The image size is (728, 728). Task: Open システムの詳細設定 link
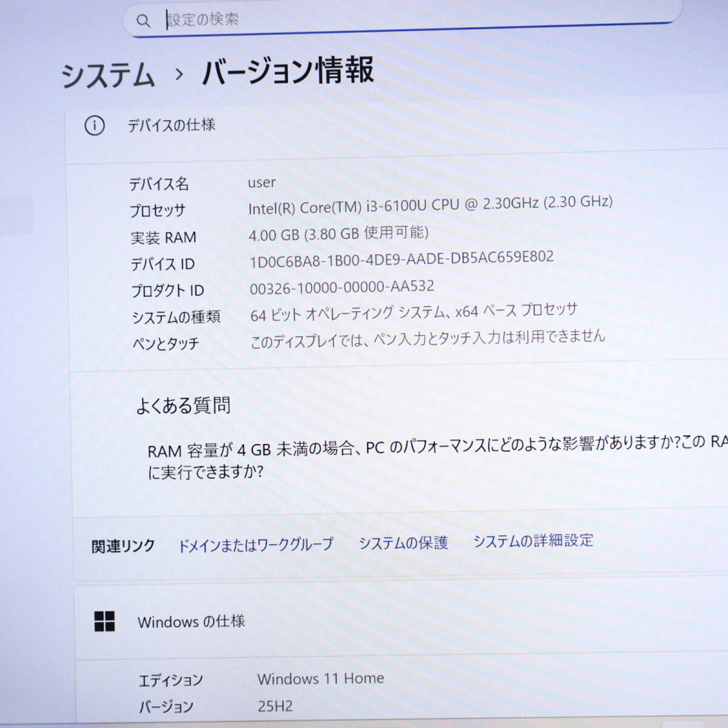click(533, 540)
